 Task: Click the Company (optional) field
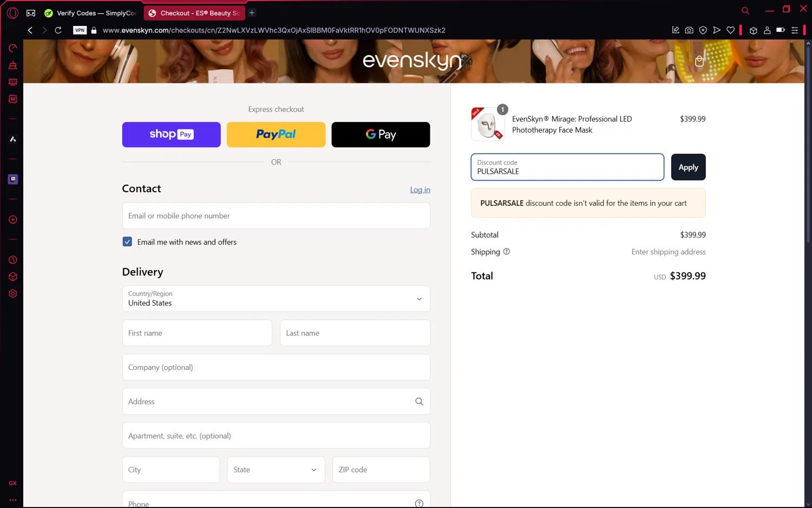pos(276,367)
